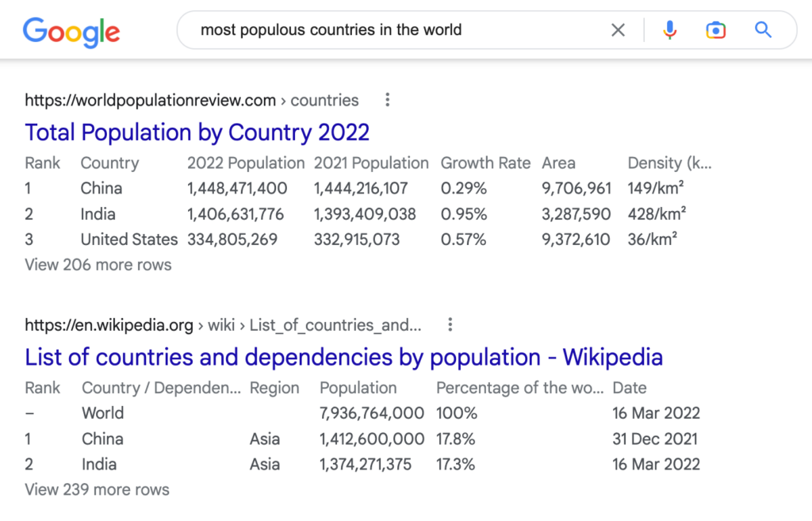Select the density 36/km²
812x521 pixels.
click(653, 239)
